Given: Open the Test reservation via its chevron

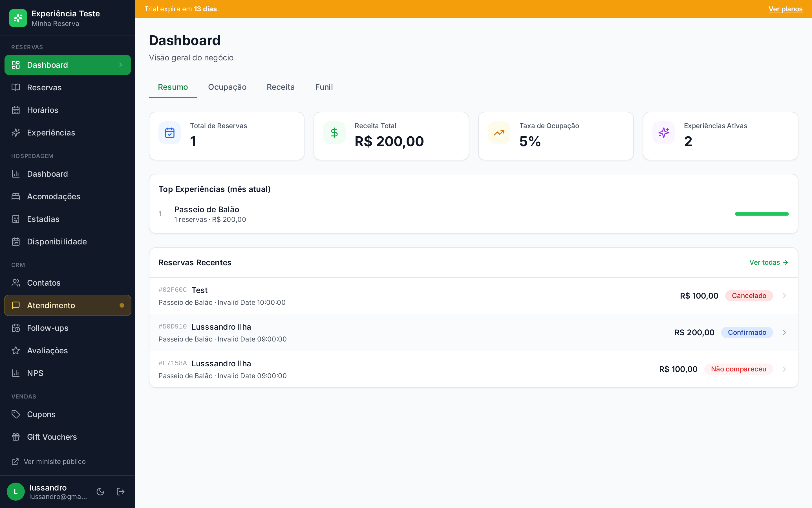Looking at the screenshot, I should pos(784,296).
